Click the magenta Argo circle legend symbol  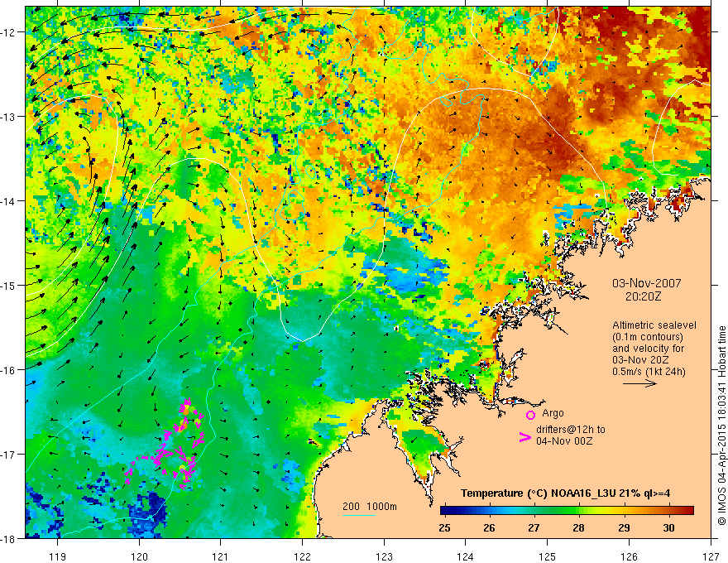pos(530,415)
